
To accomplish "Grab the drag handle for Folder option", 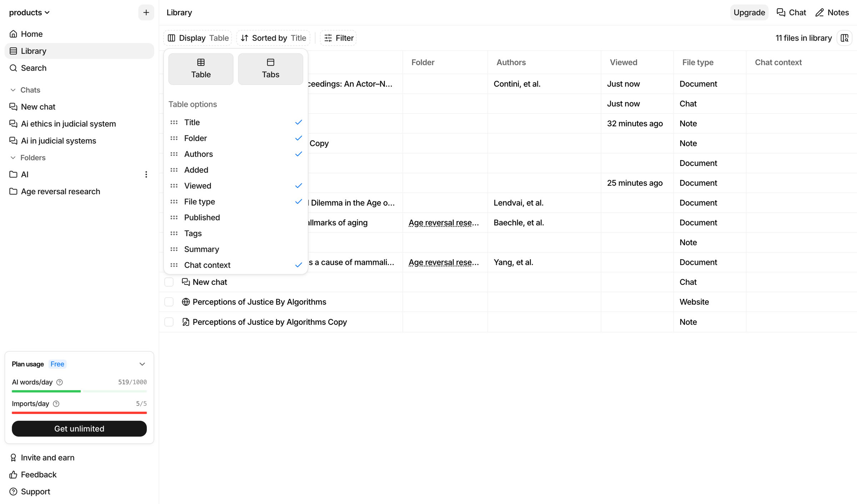I will coord(174,138).
